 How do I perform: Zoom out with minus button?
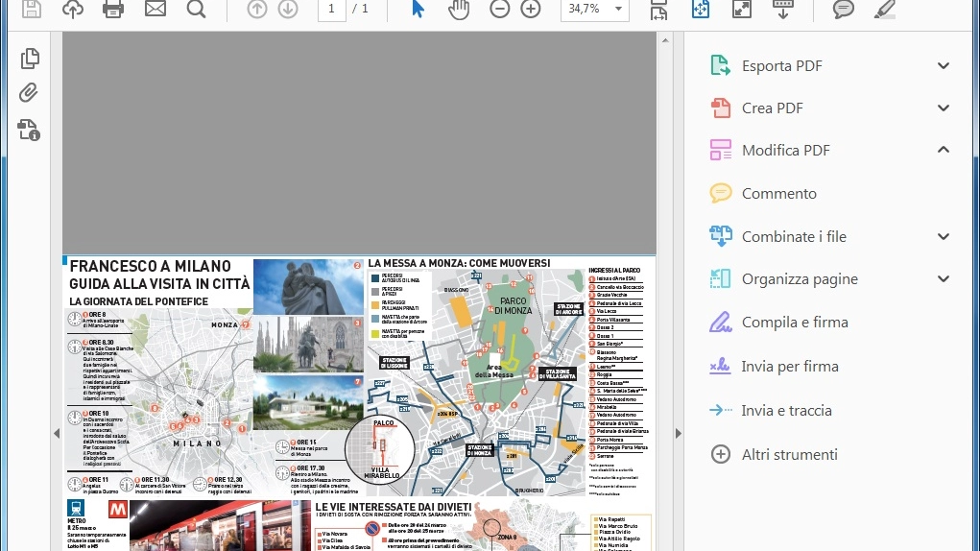pos(499,9)
